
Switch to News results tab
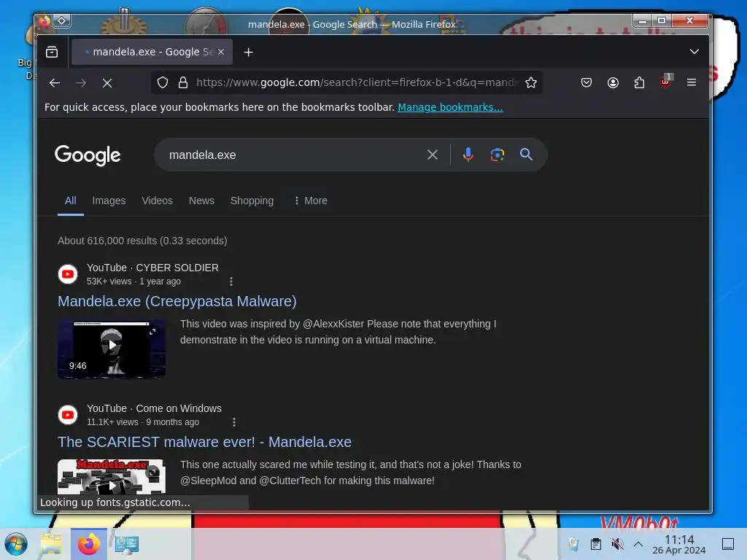pyautogui.click(x=201, y=201)
